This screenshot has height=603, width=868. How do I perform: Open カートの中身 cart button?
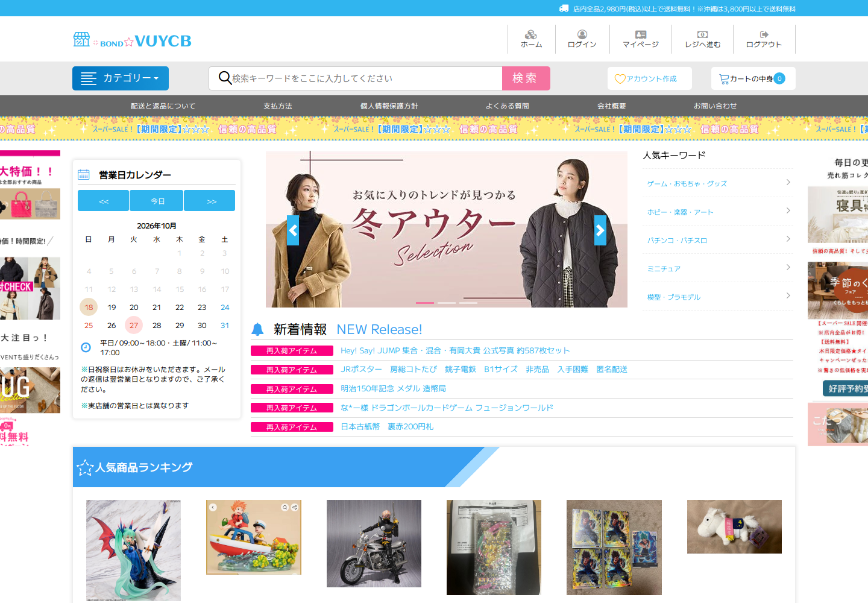pyautogui.click(x=753, y=78)
